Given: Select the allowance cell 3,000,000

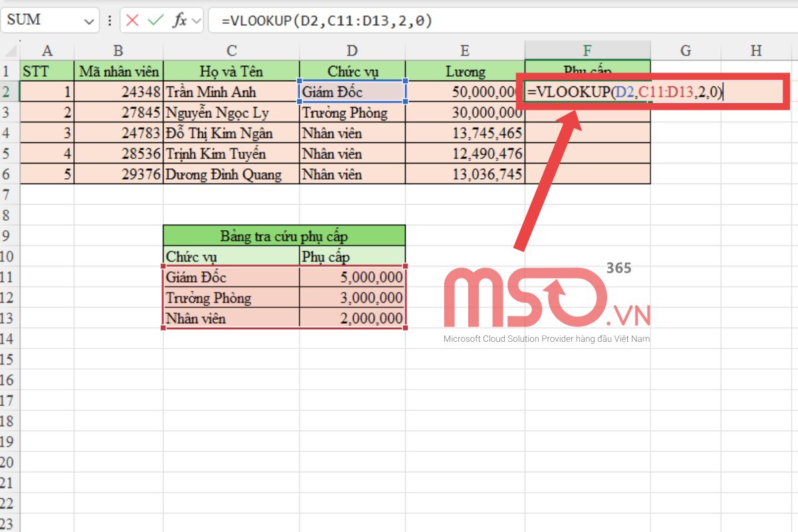Looking at the screenshot, I should [352, 298].
